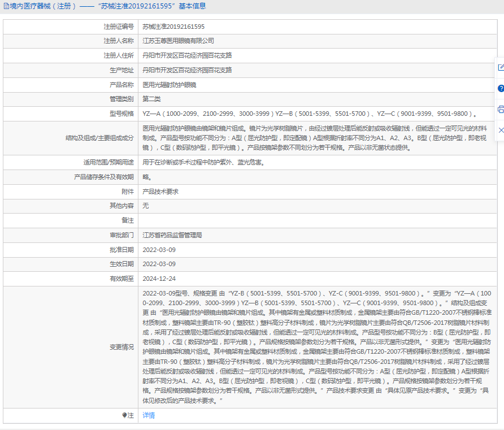Click the empty 备注 remarks cell

point(316,220)
